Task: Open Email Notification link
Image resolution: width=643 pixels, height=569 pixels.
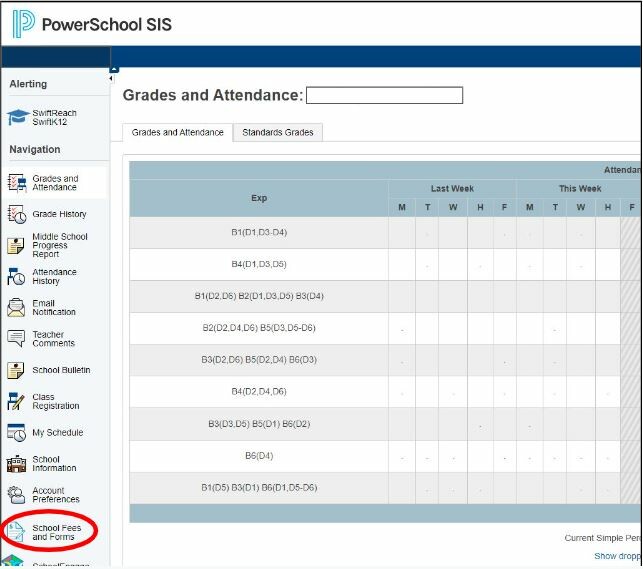Action: coord(54,307)
